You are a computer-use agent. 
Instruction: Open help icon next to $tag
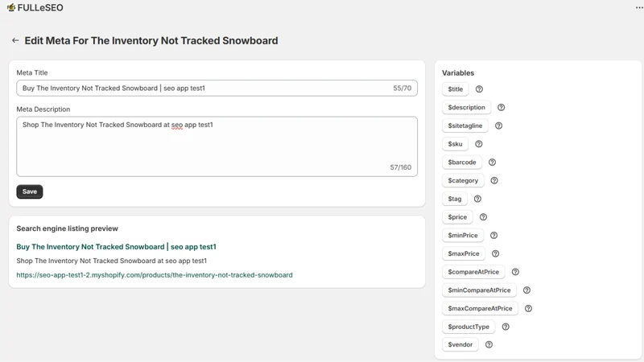tap(477, 199)
